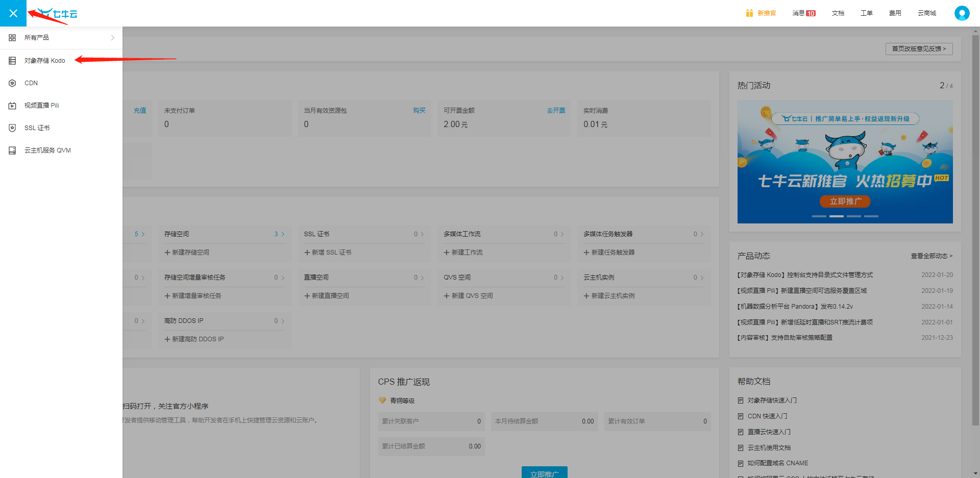Close the side menu with the X button

coord(13,13)
